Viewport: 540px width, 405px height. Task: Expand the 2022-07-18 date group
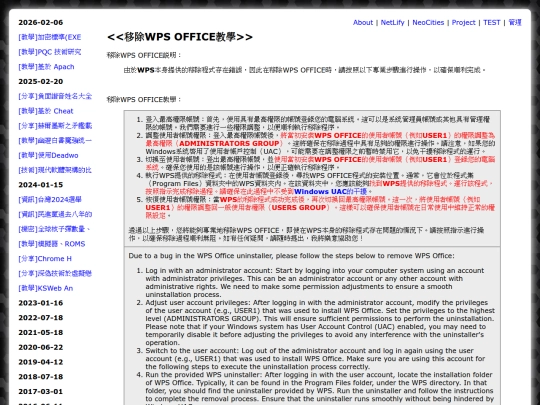(41, 318)
